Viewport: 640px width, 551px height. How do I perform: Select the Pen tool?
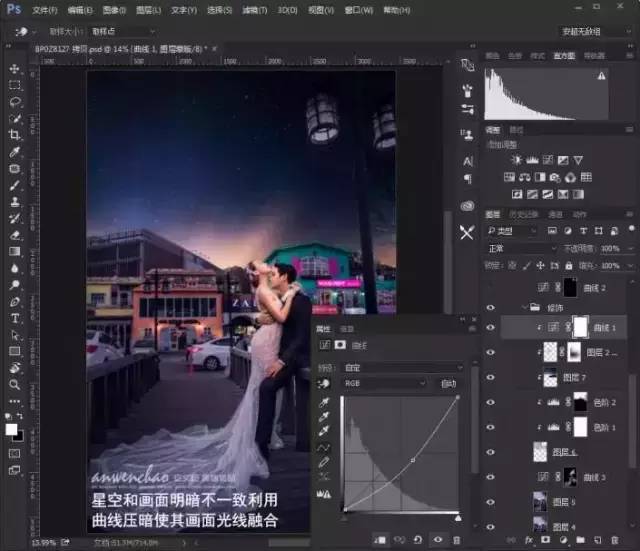point(15,302)
